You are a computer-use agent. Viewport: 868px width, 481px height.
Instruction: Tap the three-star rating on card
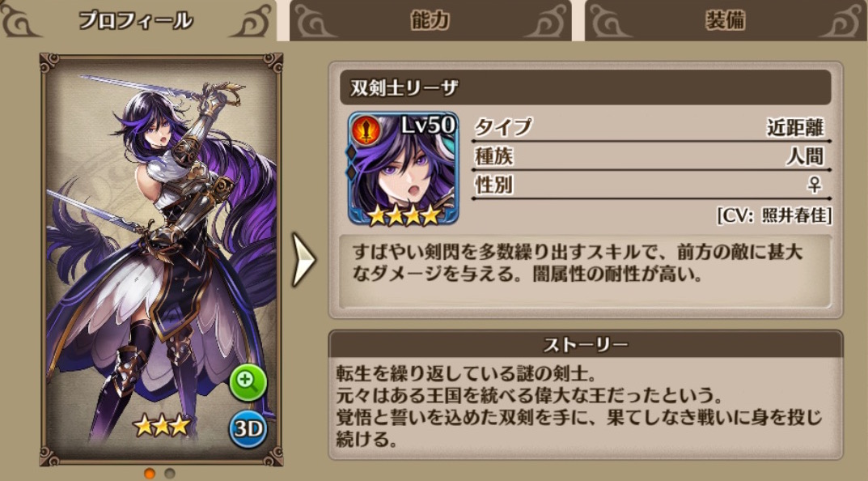(161, 426)
